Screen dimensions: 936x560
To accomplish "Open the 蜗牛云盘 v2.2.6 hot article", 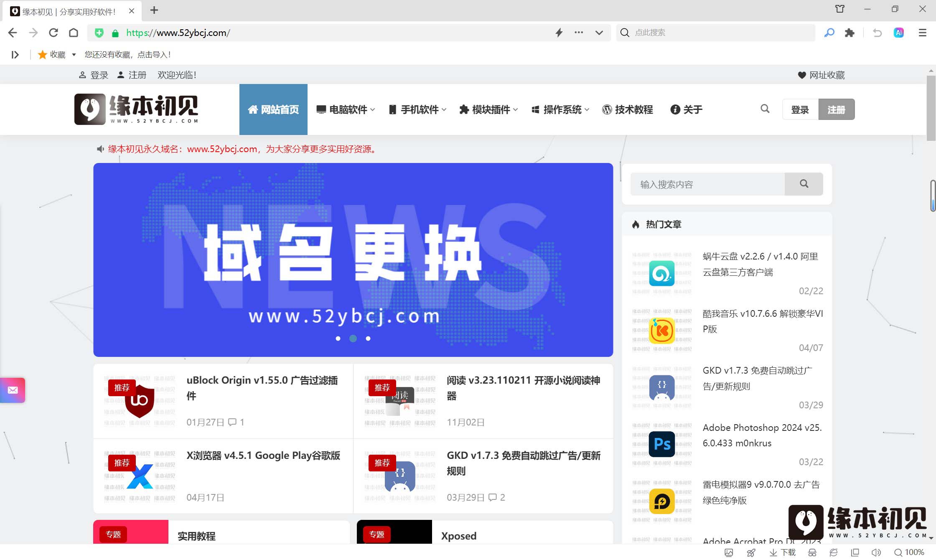I will [760, 264].
